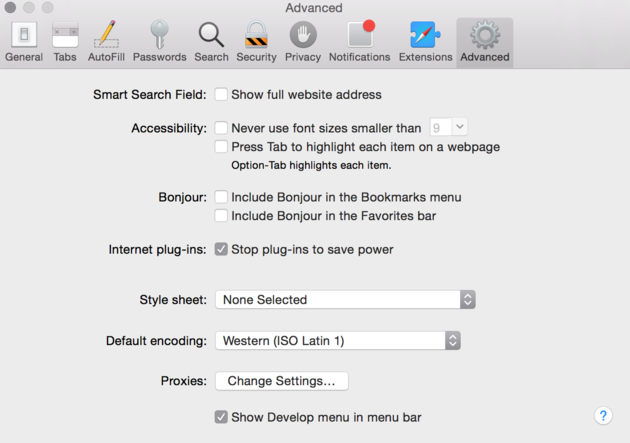Open the General preferences pane
The image size is (630, 443).
pyautogui.click(x=24, y=42)
